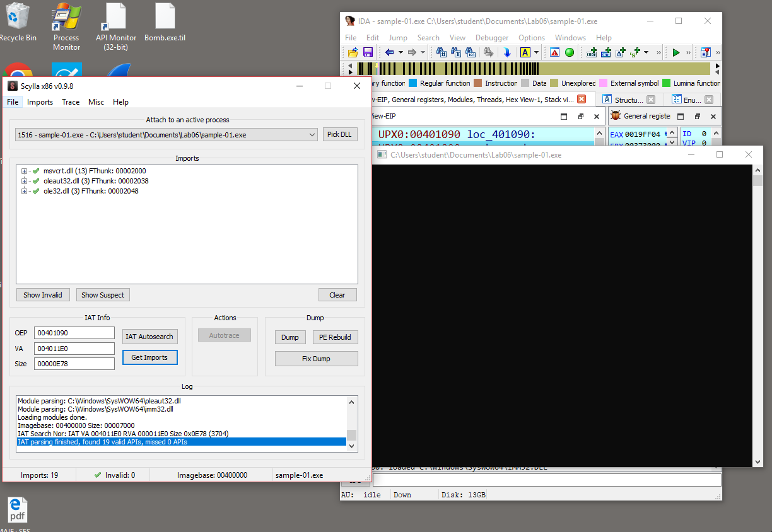This screenshot has width=772, height=532.
Task: Click inside the IAT Size field
Action: (75, 364)
